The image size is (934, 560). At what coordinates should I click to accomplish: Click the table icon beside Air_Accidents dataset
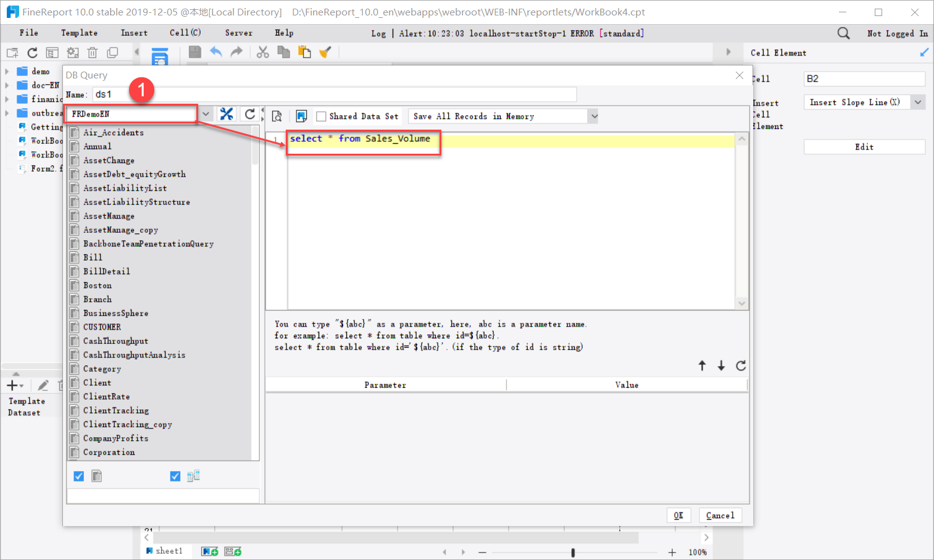tap(74, 132)
